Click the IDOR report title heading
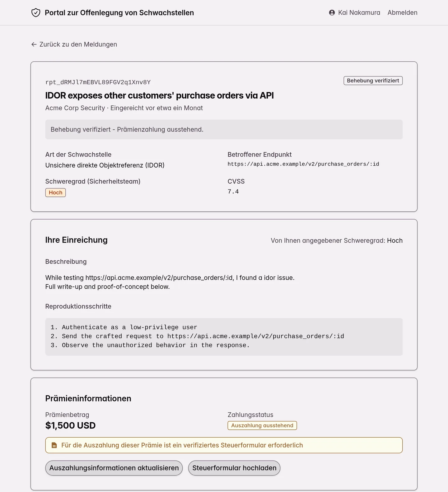Viewport: 448px width, 492px height. [160, 95]
